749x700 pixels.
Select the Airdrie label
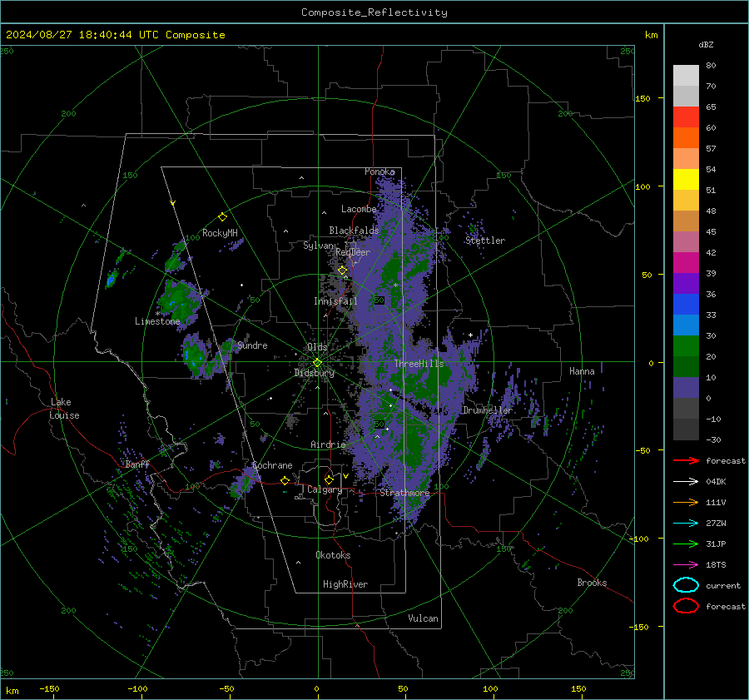coord(328,444)
